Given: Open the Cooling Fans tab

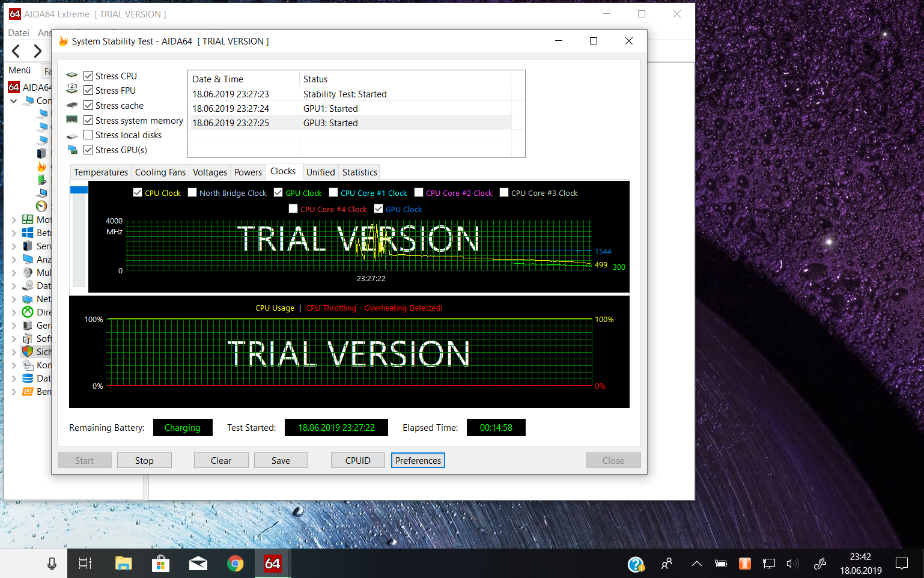Looking at the screenshot, I should point(160,172).
